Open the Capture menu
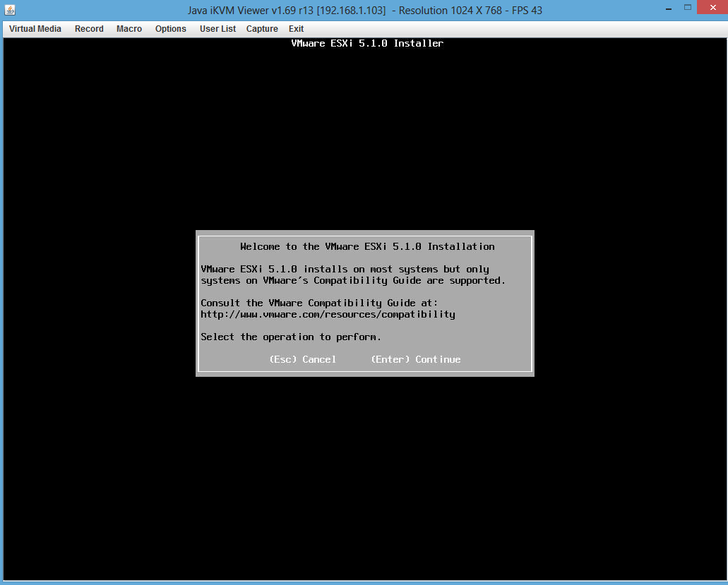The width and height of the screenshot is (728, 585). pyautogui.click(x=262, y=29)
